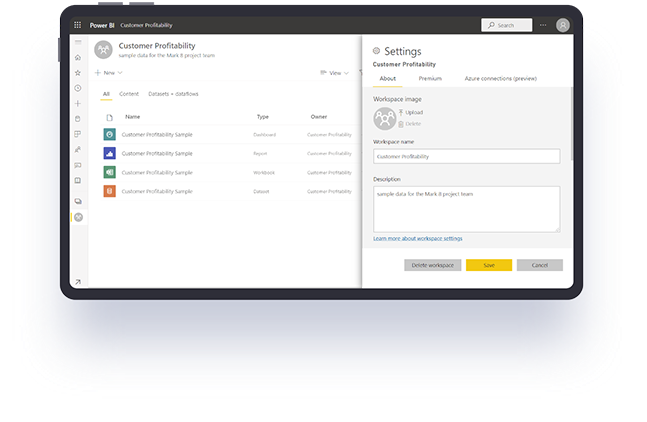Open Customer Profitability Sample dashboard row name
647x422 pixels.
[157, 134]
